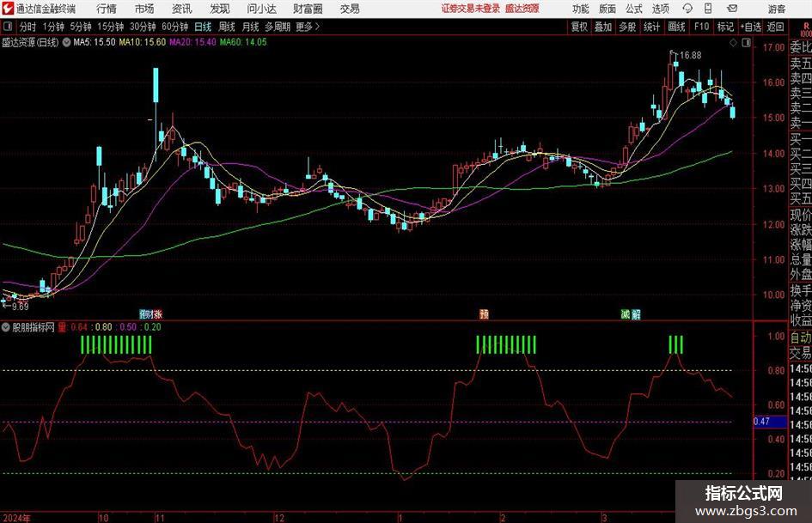Click the diamond icon above price chart

[733, 43]
